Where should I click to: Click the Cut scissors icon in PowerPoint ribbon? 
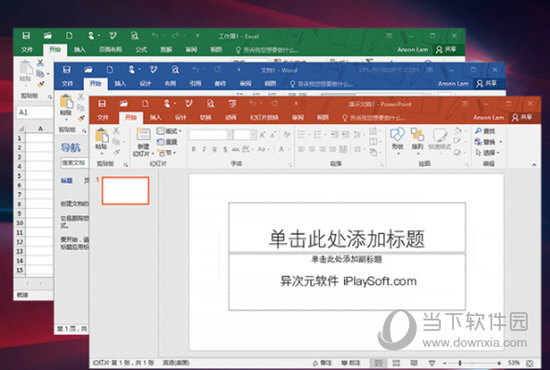click(x=116, y=131)
